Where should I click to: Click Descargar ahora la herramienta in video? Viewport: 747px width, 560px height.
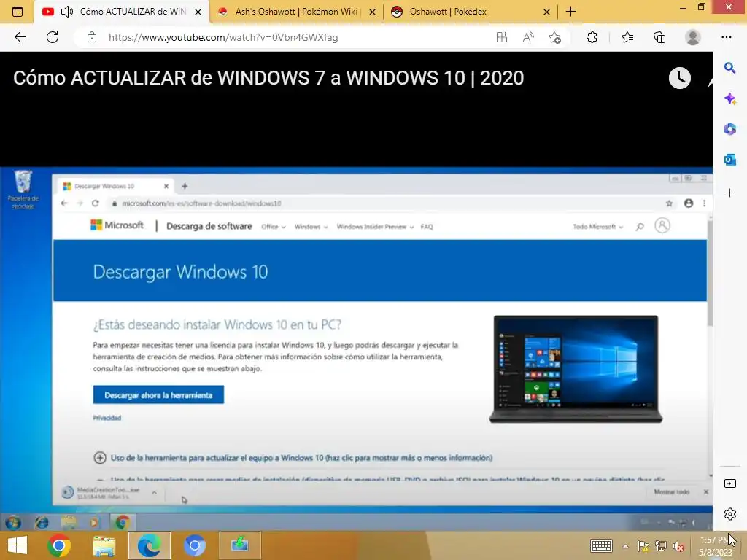[x=158, y=394]
